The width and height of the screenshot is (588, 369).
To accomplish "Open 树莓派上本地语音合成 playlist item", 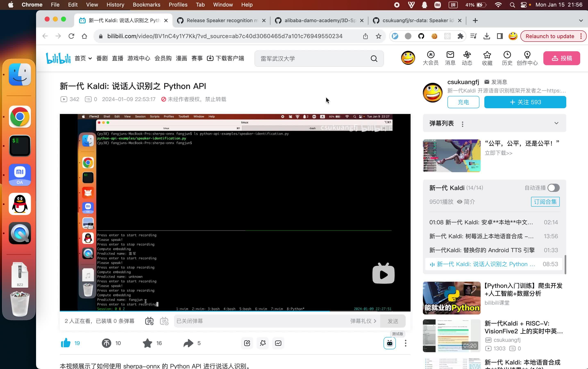I will [493, 236].
